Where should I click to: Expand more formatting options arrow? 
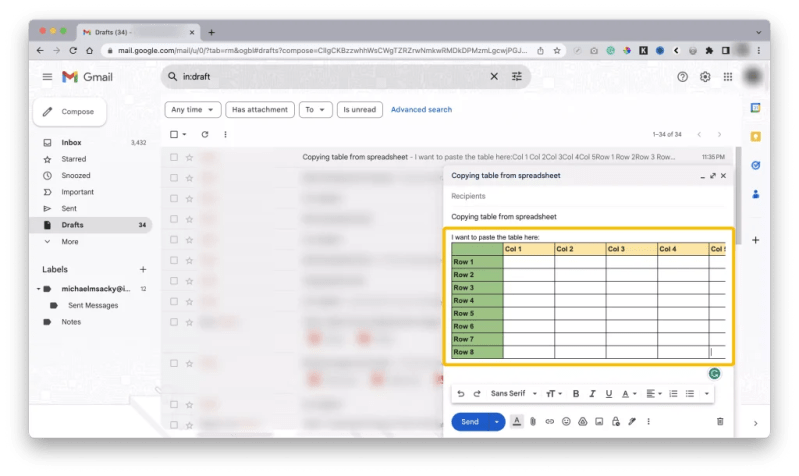[707, 394]
